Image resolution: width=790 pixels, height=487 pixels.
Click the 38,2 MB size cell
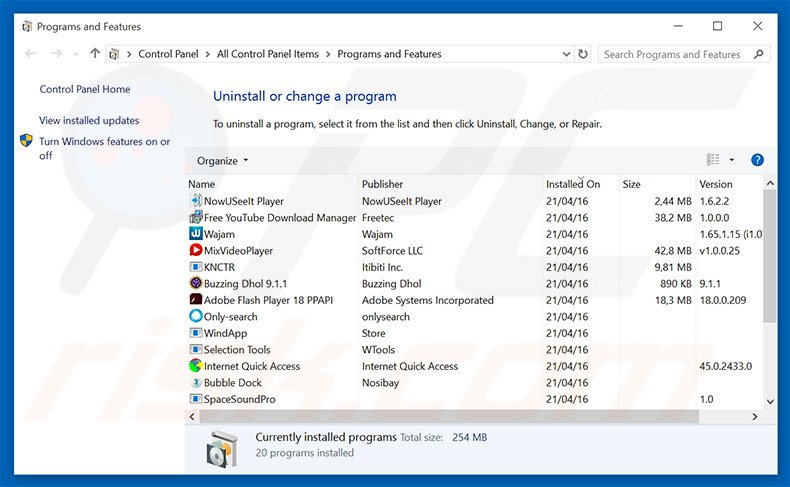[673, 218]
